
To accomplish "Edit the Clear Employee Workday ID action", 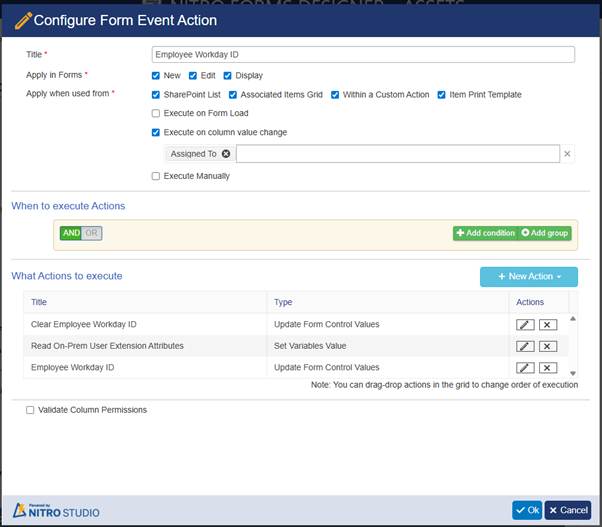I will coord(526,324).
